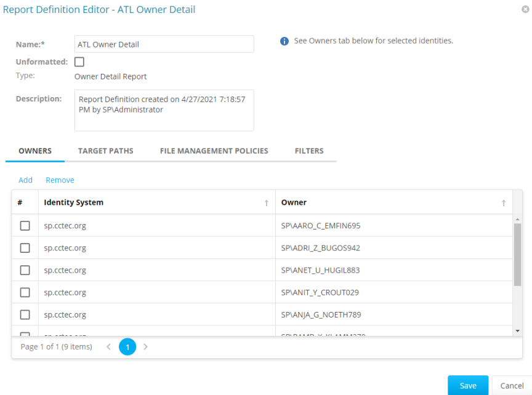Enable checkbox for SP\ANJA_G_NOETH789
The image size is (532, 395).
pos(25,314)
